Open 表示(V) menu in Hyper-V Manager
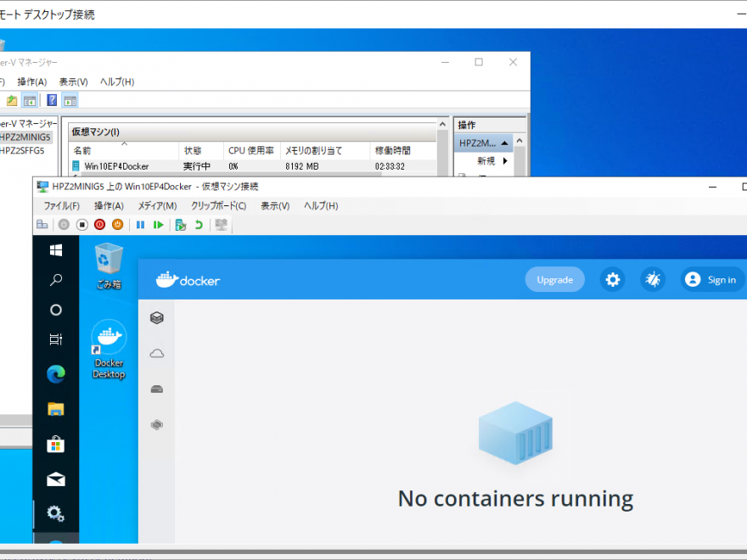This screenshot has height=560, width=747. (x=73, y=82)
